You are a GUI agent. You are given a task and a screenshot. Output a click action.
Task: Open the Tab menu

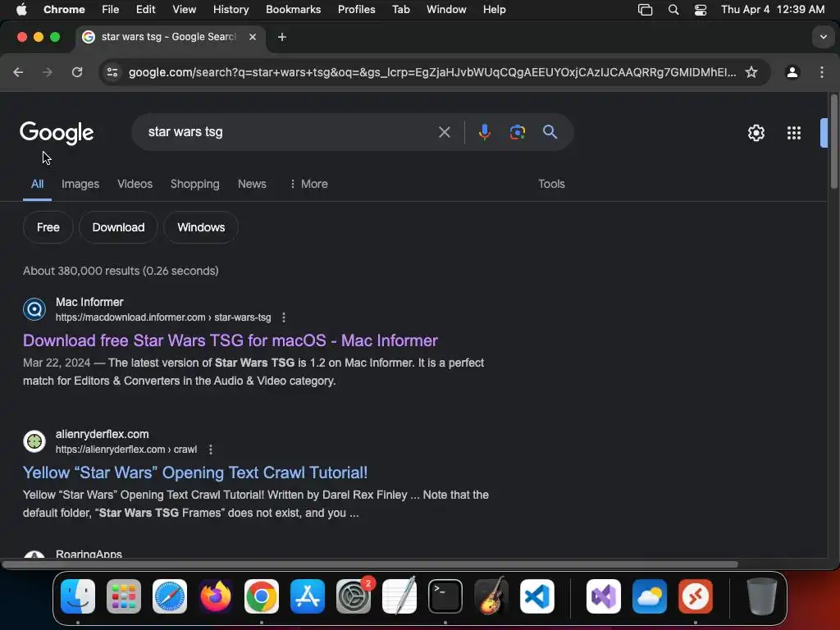400,10
